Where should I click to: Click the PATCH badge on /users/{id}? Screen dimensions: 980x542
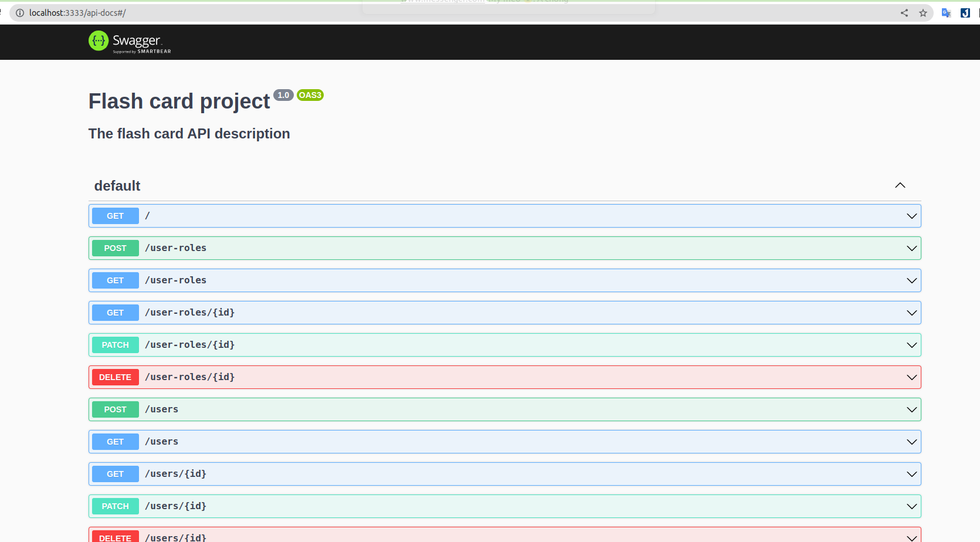tap(115, 506)
